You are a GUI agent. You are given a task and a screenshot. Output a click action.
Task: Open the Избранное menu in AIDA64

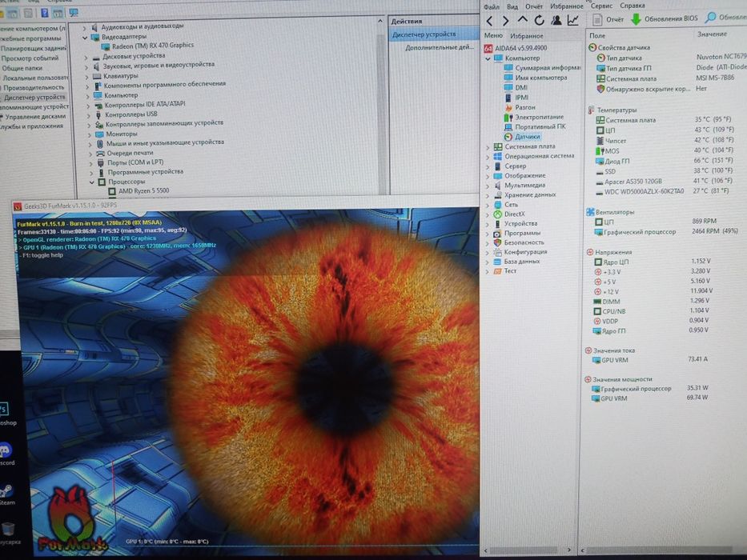566,6
